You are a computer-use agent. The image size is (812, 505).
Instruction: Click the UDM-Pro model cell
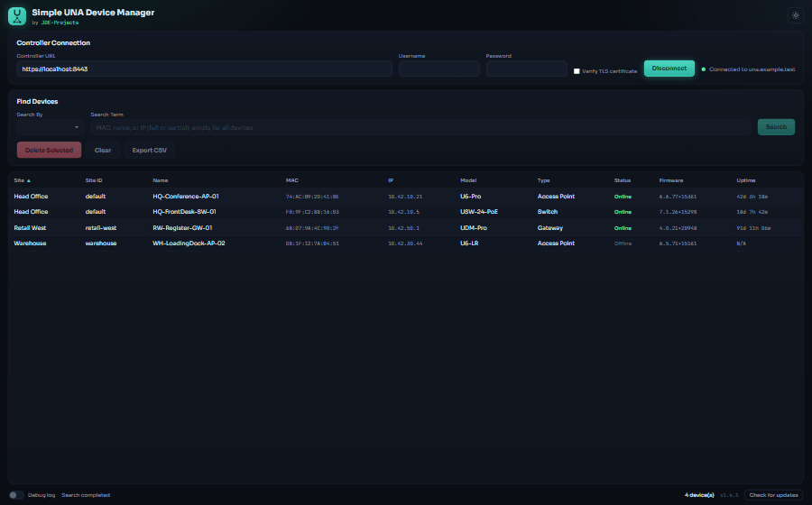(x=474, y=227)
